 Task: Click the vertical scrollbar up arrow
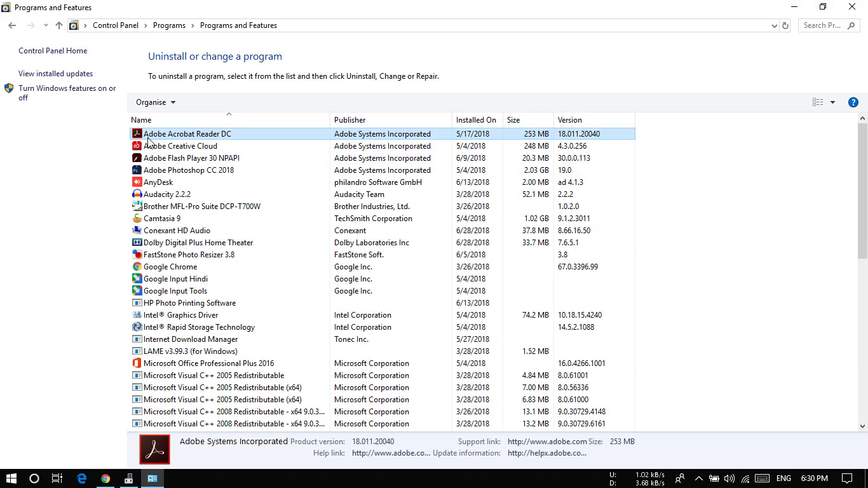[x=862, y=118]
